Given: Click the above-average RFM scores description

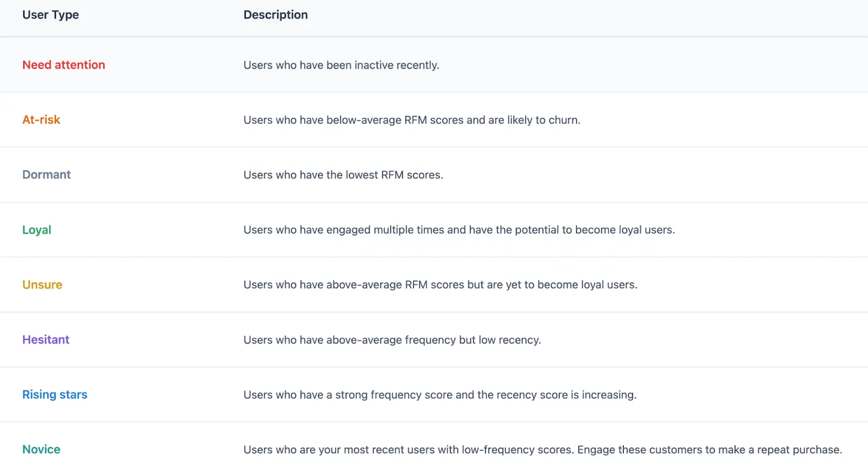Looking at the screenshot, I should pyautogui.click(x=441, y=285).
